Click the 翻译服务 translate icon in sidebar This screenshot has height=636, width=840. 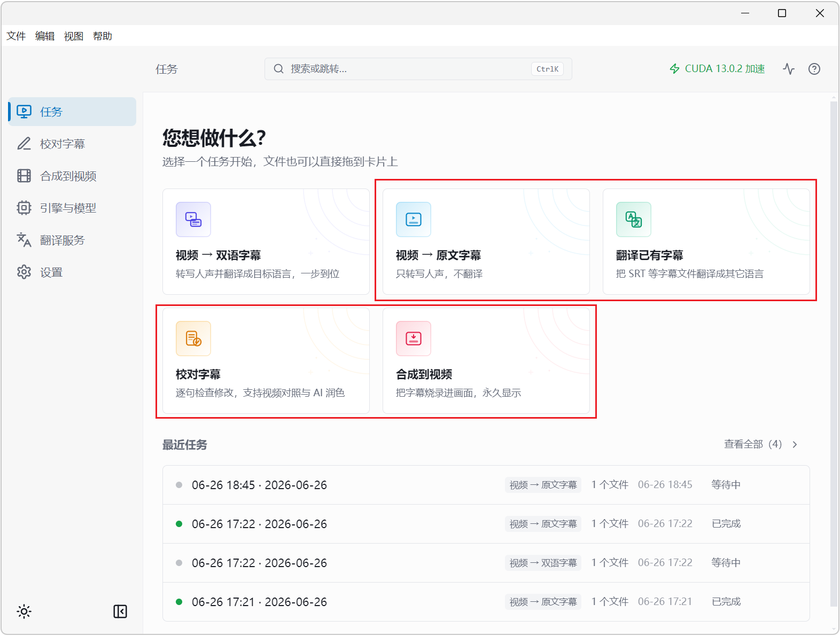(24, 240)
